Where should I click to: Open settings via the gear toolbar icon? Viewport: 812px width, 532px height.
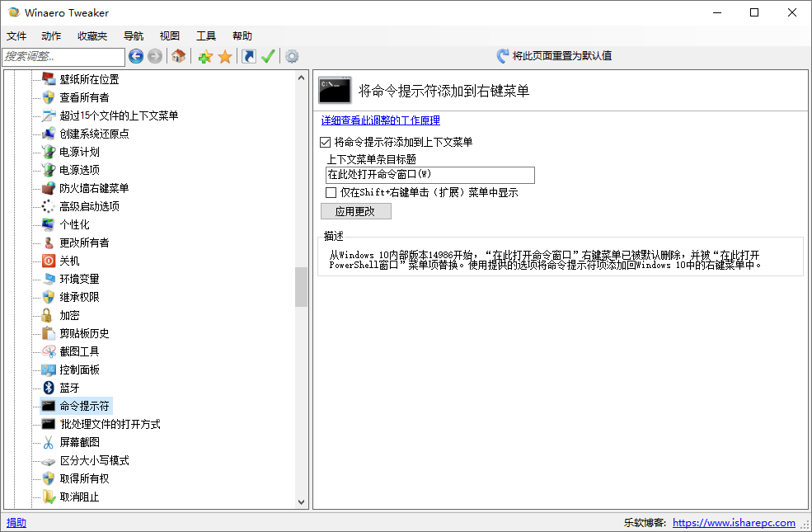coord(292,56)
